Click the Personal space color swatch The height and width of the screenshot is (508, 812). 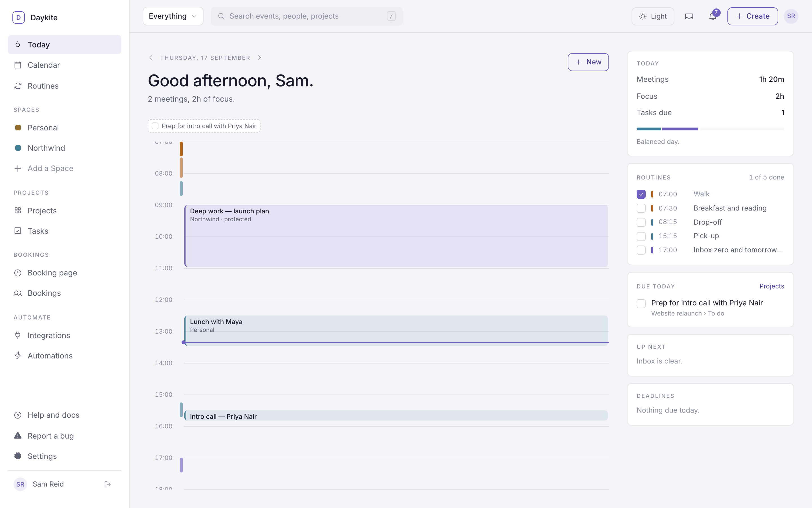(x=18, y=128)
